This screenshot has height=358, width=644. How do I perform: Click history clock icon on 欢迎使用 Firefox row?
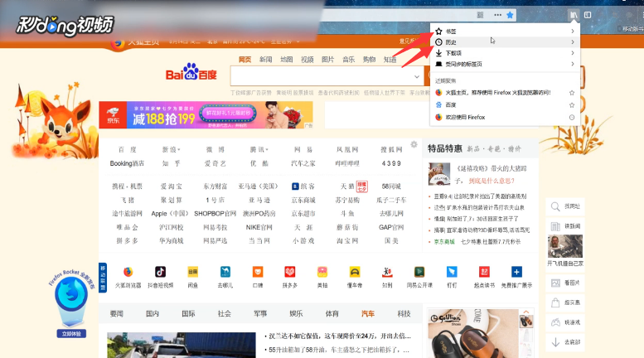click(x=572, y=118)
